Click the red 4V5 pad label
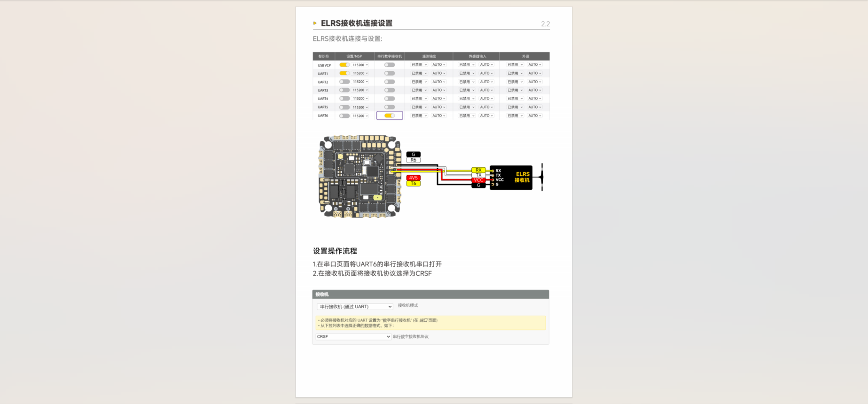The width and height of the screenshot is (868, 404). click(x=413, y=178)
